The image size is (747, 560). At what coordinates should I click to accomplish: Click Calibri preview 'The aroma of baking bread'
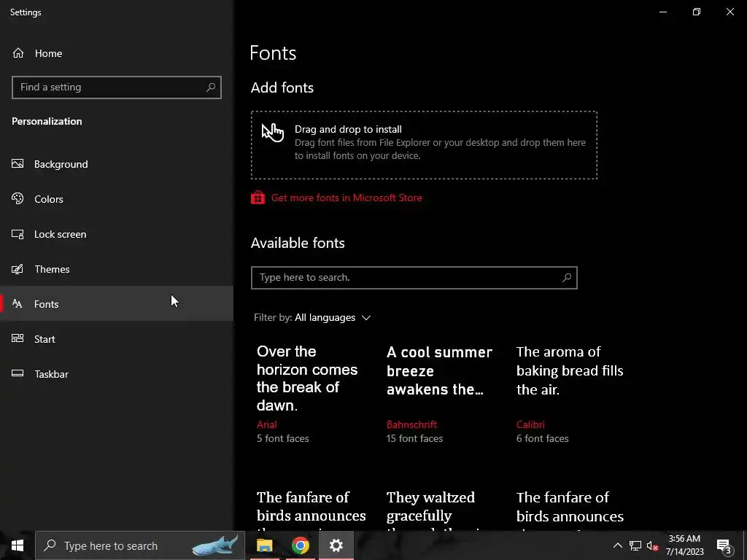pyautogui.click(x=570, y=370)
